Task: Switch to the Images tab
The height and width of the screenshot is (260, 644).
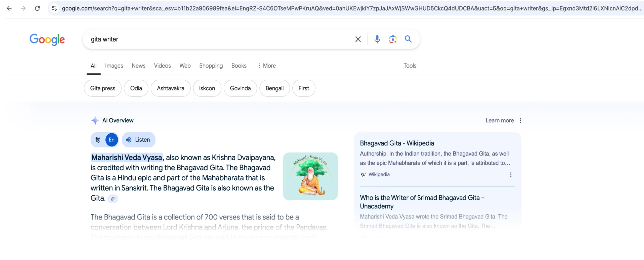Action: tap(114, 66)
